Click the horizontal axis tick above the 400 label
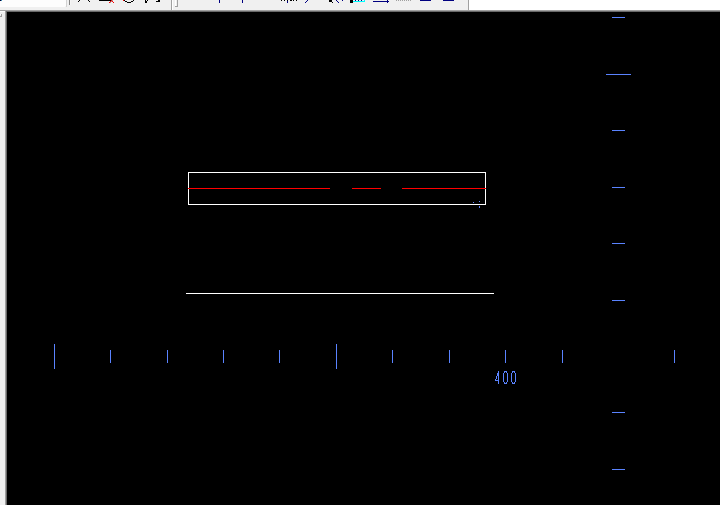This screenshot has height=505, width=720. click(505, 356)
